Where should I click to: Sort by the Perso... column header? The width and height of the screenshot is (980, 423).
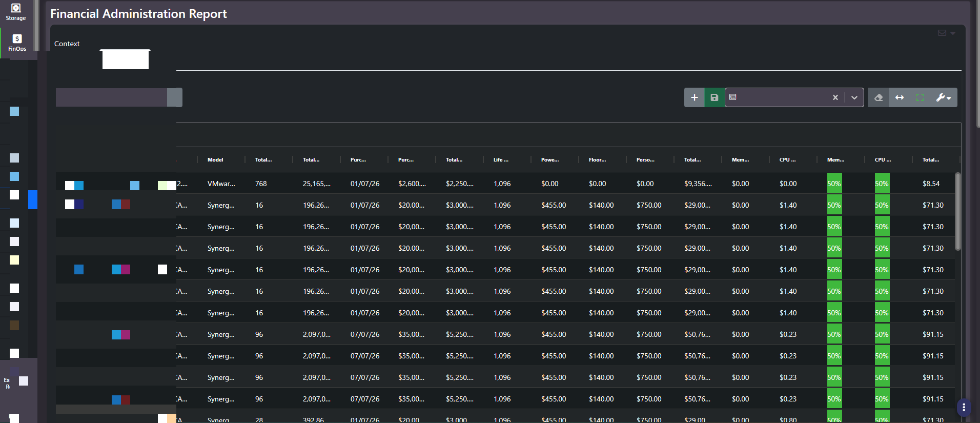point(645,160)
